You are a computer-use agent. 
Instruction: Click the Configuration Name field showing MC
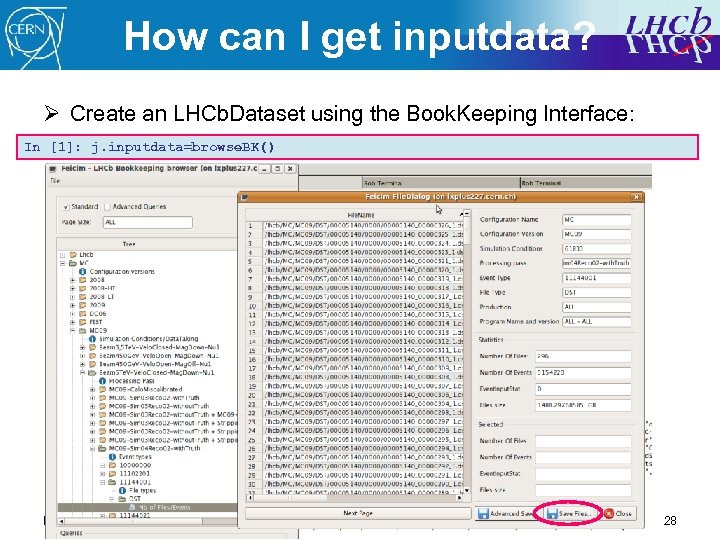click(x=596, y=220)
